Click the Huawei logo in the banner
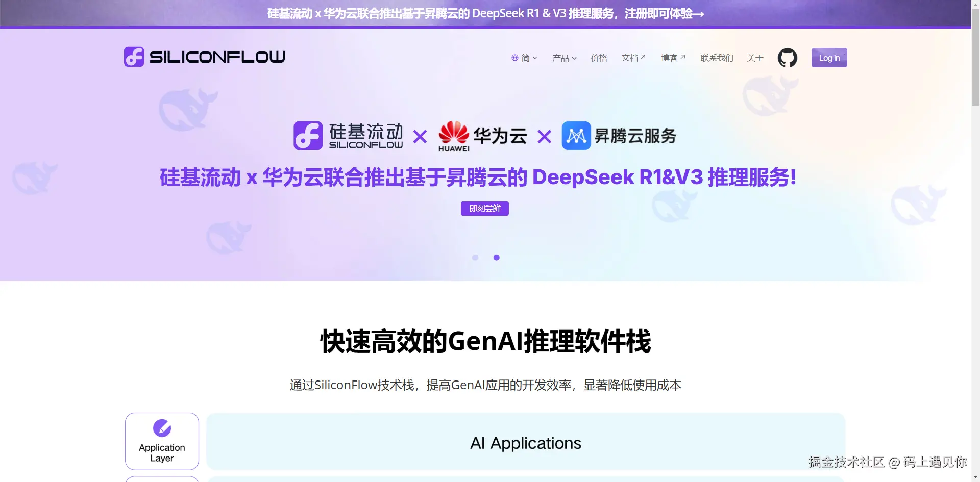Image resolution: width=980 pixels, height=482 pixels. click(x=454, y=136)
